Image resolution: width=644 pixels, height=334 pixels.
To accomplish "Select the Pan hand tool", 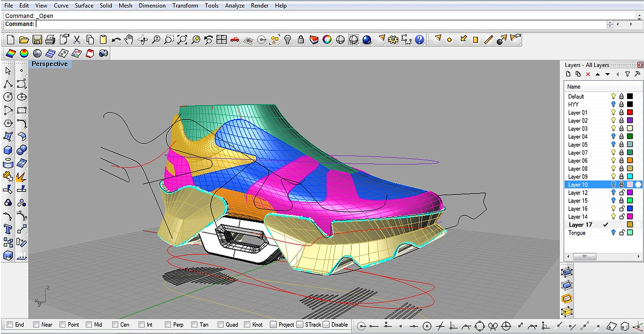I will 129,40.
